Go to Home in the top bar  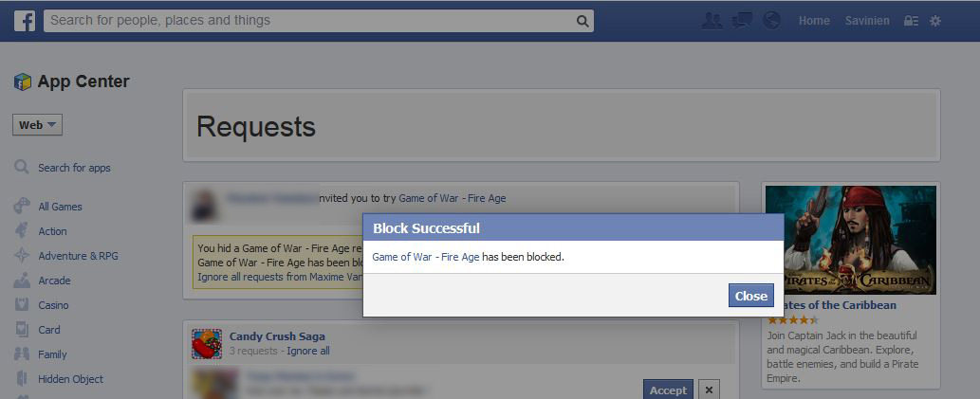coord(814,21)
